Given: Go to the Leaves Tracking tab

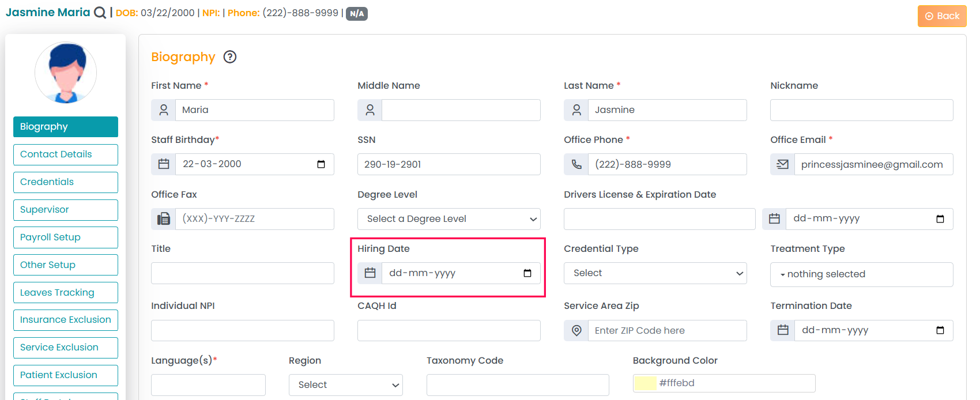Looking at the screenshot, I should click(x=66, y=293).
